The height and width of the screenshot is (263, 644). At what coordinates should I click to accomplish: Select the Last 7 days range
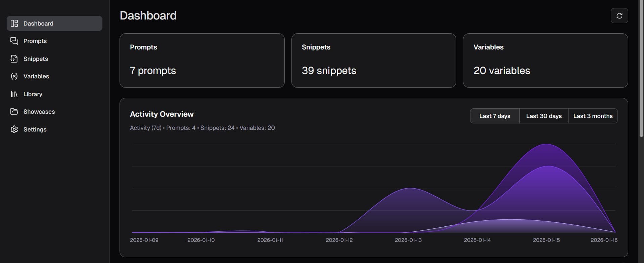click(495, 116)
